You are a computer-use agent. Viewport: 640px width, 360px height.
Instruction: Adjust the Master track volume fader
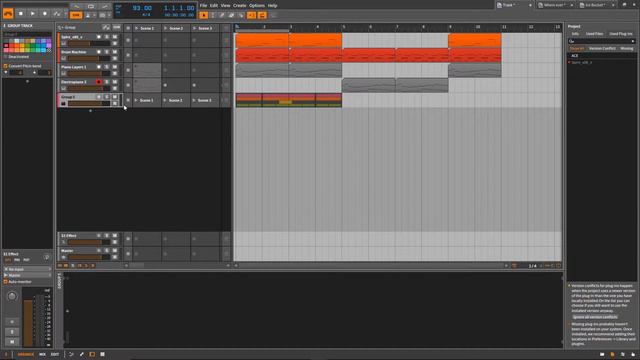pyautogui.click(x=89, y=257)
